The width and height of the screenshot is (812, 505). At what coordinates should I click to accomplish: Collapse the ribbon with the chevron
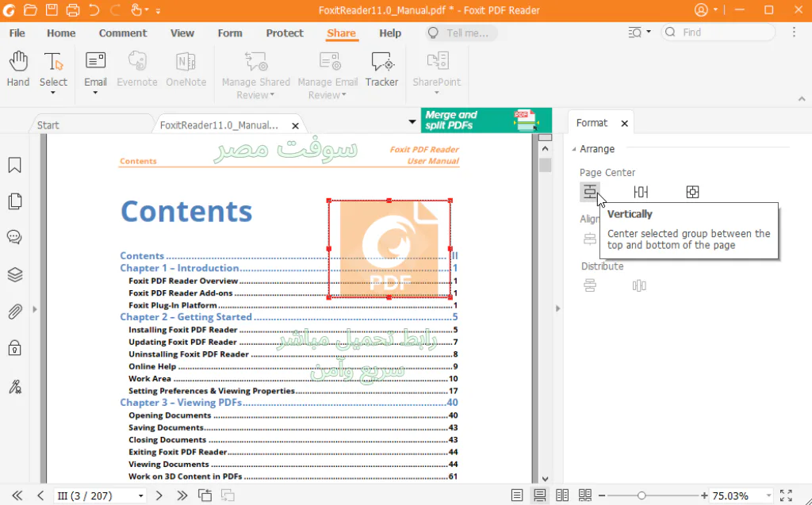pos(802,98)
